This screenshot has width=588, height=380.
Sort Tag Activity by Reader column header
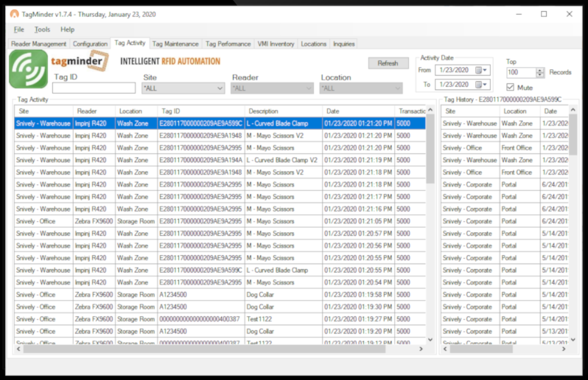point(94,111)
